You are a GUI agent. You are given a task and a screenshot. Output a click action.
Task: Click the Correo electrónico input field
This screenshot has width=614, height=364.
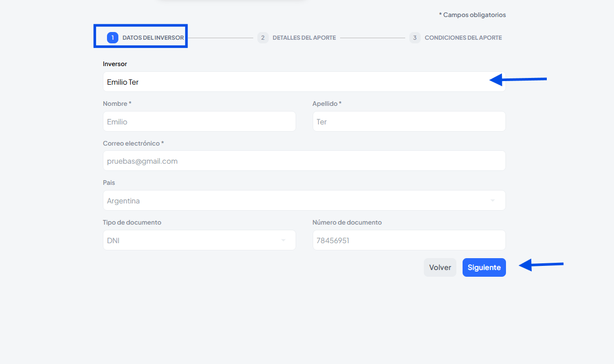(x=304, y=161)
